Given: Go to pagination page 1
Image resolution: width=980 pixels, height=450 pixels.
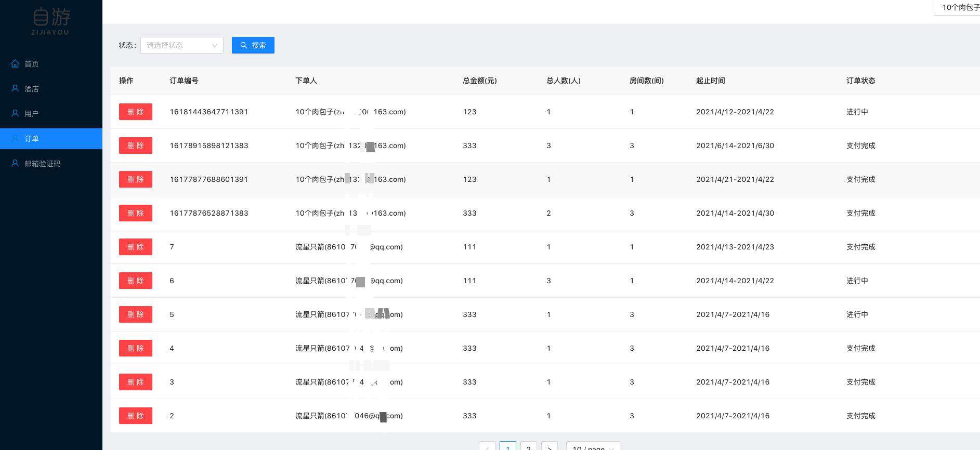Looking at the screenshot, I should 508,446.
